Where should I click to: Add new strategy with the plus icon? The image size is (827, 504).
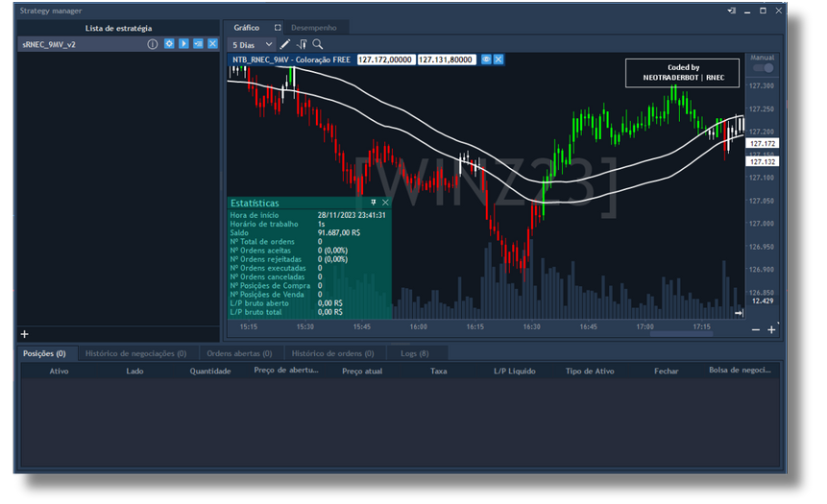pos(25,334)
